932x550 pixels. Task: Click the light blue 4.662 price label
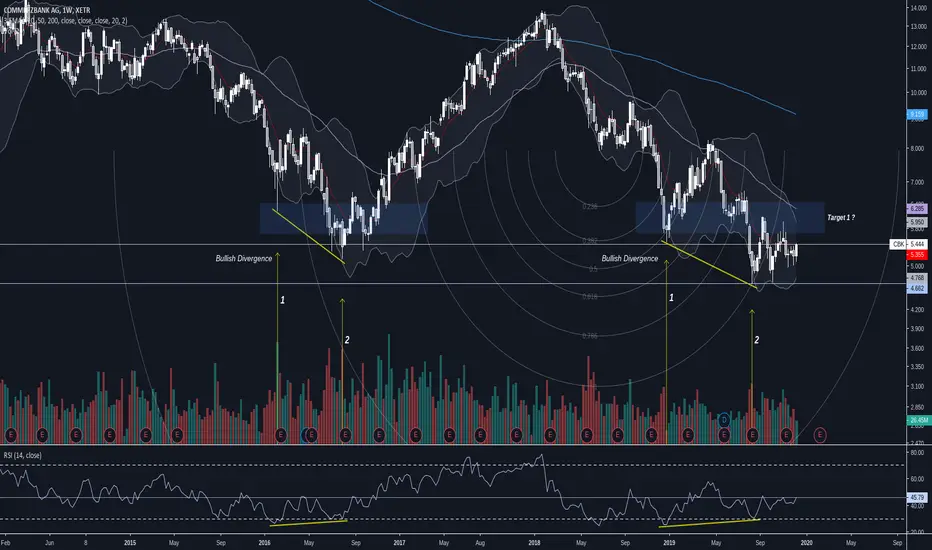pos(917,288)
